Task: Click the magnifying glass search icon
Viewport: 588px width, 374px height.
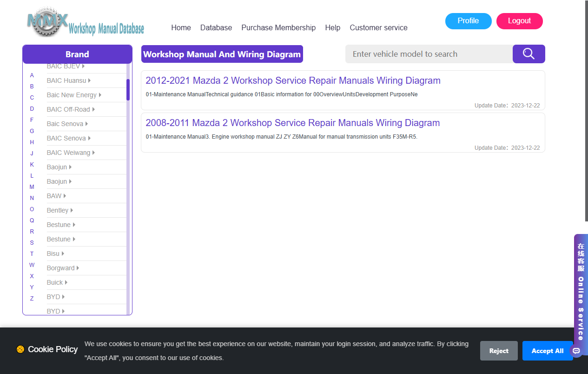Action: 529,54
